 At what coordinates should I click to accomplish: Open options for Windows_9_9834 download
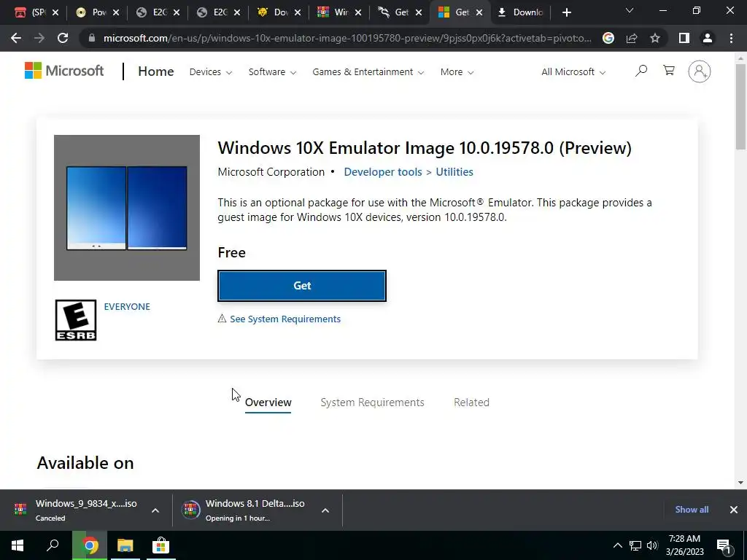point(155,510)
